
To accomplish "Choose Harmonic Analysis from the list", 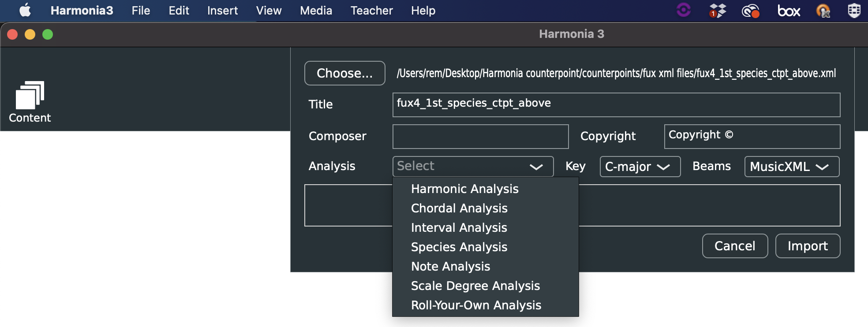I will point(464,189).
